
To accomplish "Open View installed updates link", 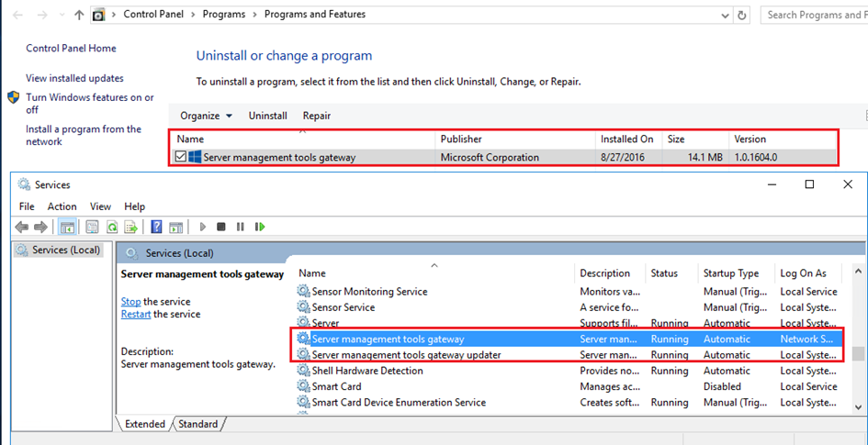I will tap(74, 79).
